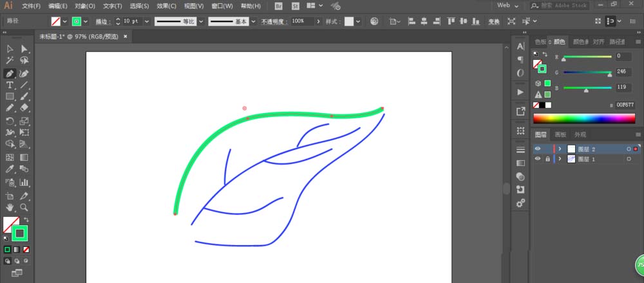Image resolution: width=644 pixels, height=283 pixels.
Task: Unlock 图层 1 using the lock icon
Action: 547,159
